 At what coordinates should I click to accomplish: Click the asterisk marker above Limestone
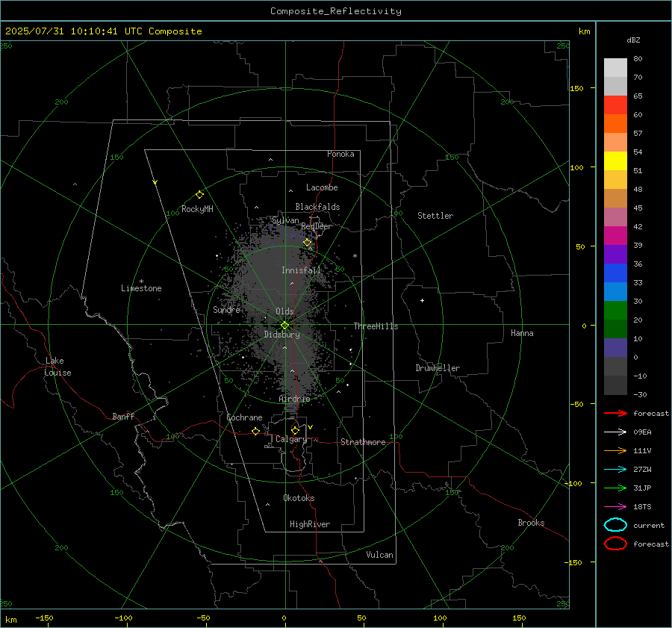click(141, 282)
